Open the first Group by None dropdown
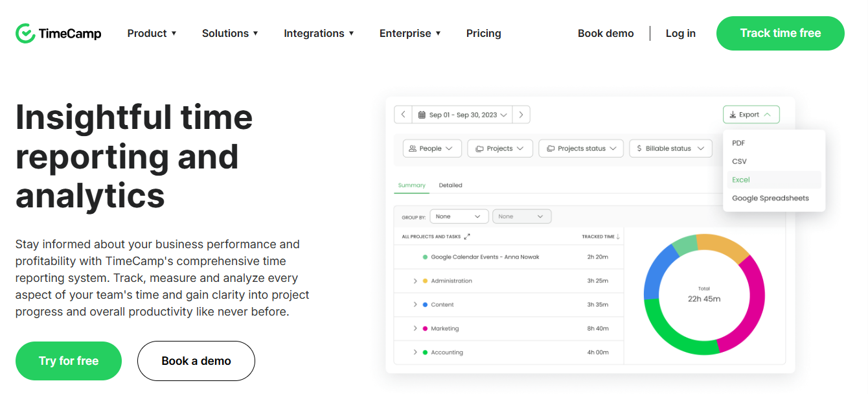The height and width of the screenshot is (394, 868). click(x=459, y=216)
